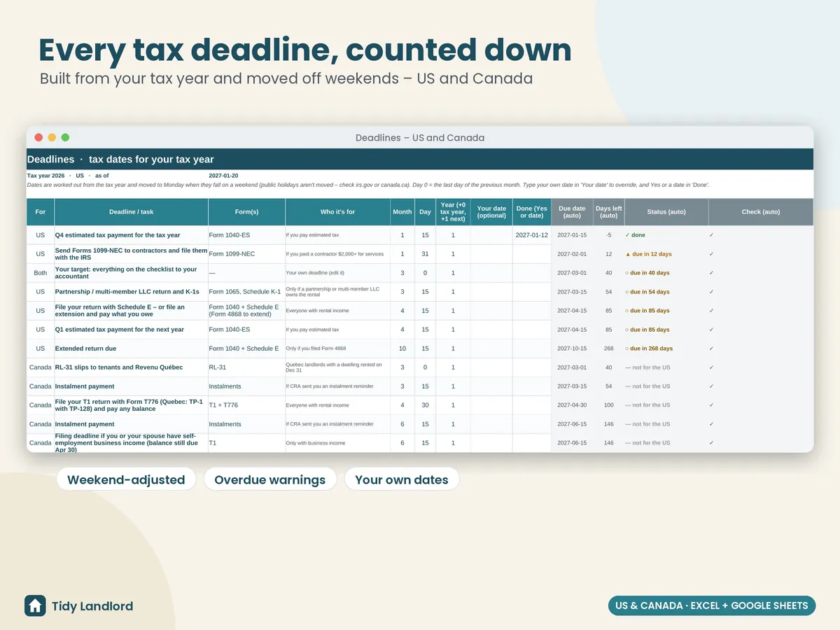The height and width of the screenshot is (630, 840).
Task: Click the Day cell showing '30'
Action: tap(425, 405)
